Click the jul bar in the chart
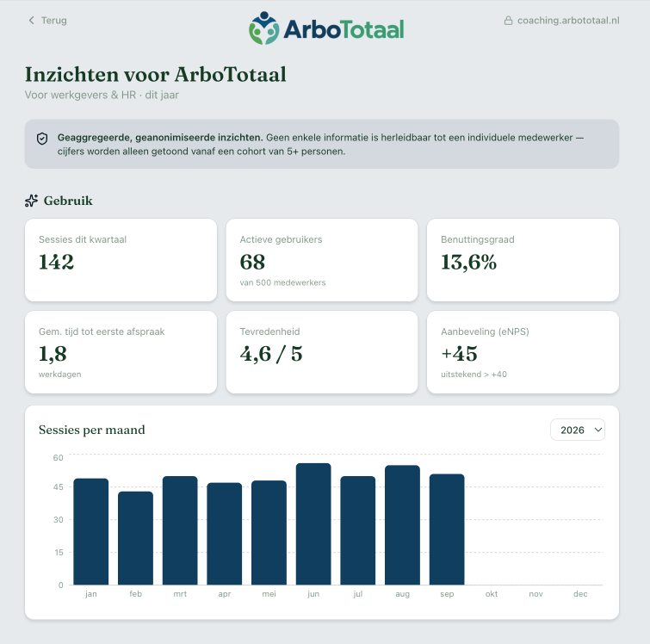The width and height of the screenshot is (650, 644). click(358, 530)
